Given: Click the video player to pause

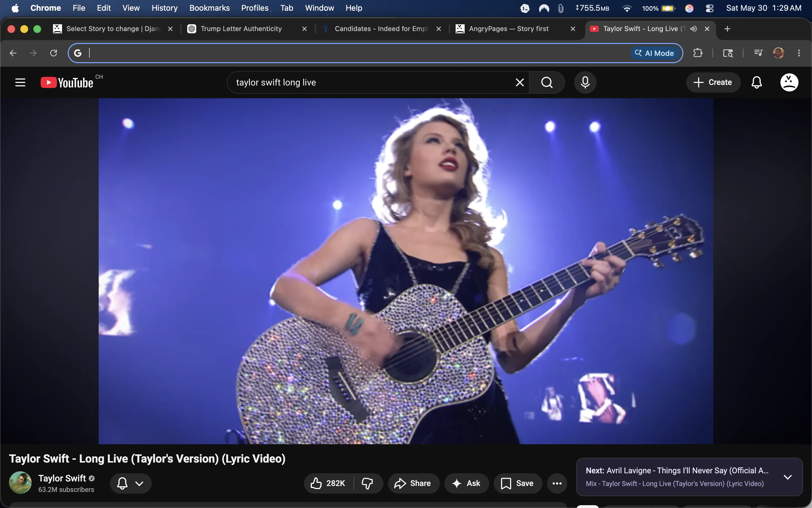Looking at the screenshot, I should [406, 271].
